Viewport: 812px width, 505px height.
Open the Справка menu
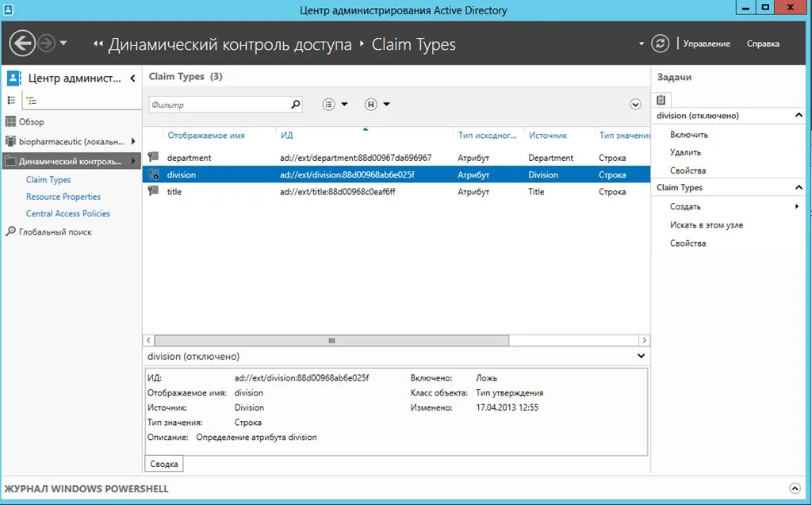(763, 44)
